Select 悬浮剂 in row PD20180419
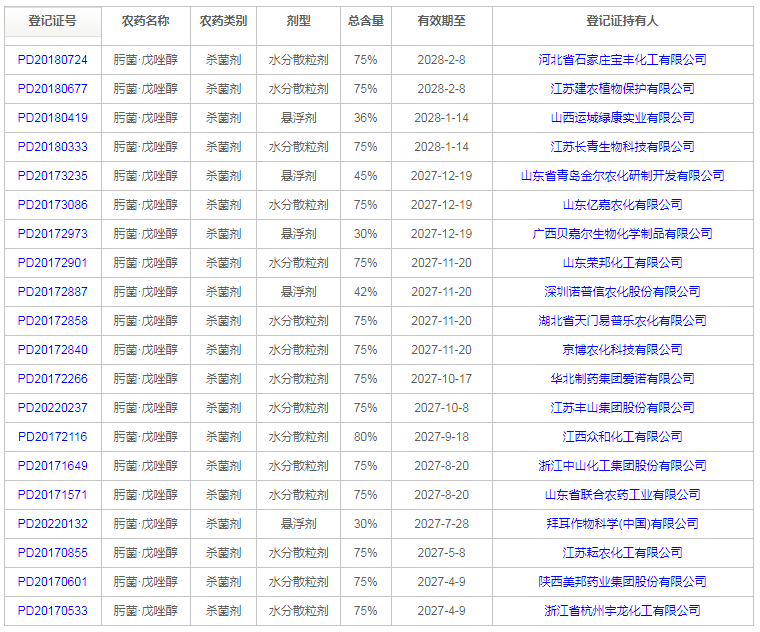The height and width of the screenshot is (632, 760). (299, 118)
